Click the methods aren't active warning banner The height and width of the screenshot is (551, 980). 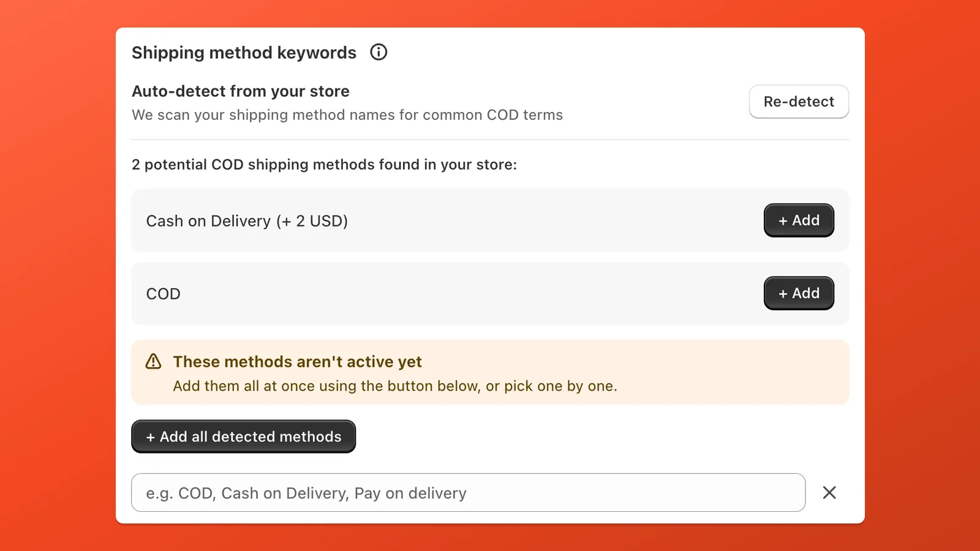490,372
